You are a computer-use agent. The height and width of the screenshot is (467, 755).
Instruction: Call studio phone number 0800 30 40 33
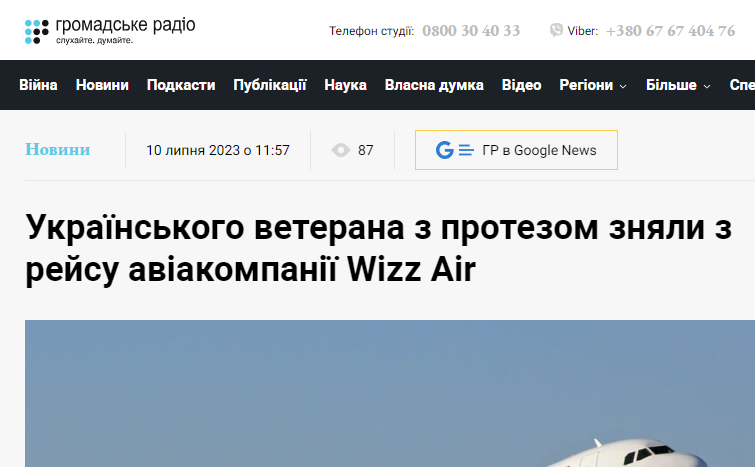click(471, 31)
